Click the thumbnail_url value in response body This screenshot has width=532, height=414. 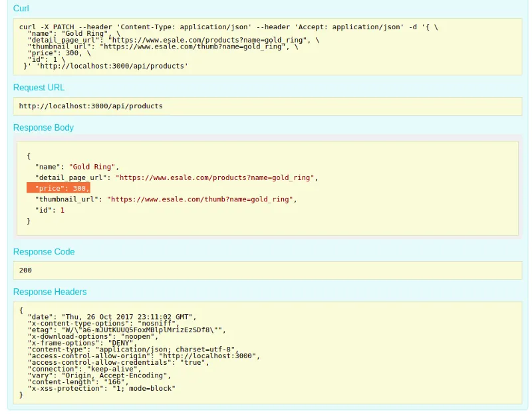coord(200,199)
